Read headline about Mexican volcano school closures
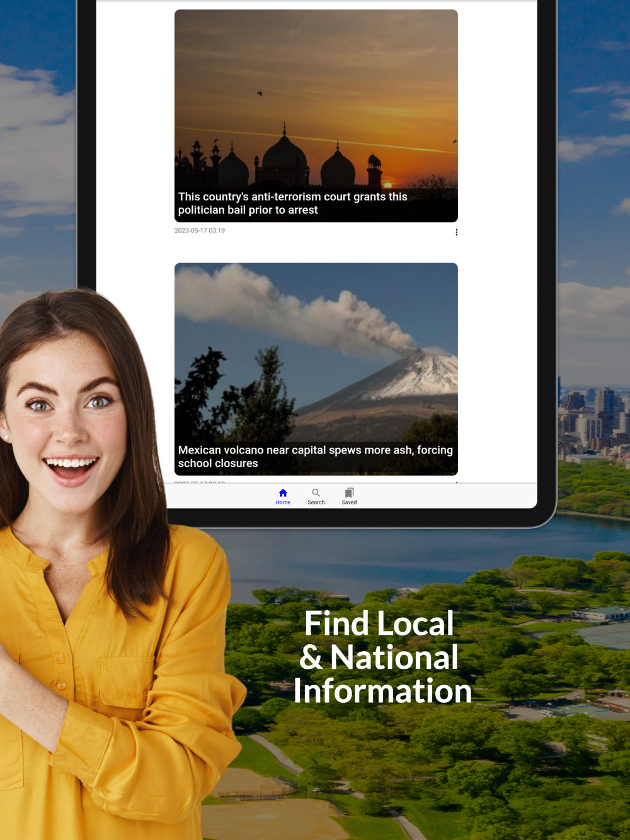 (x=316, y=457)
